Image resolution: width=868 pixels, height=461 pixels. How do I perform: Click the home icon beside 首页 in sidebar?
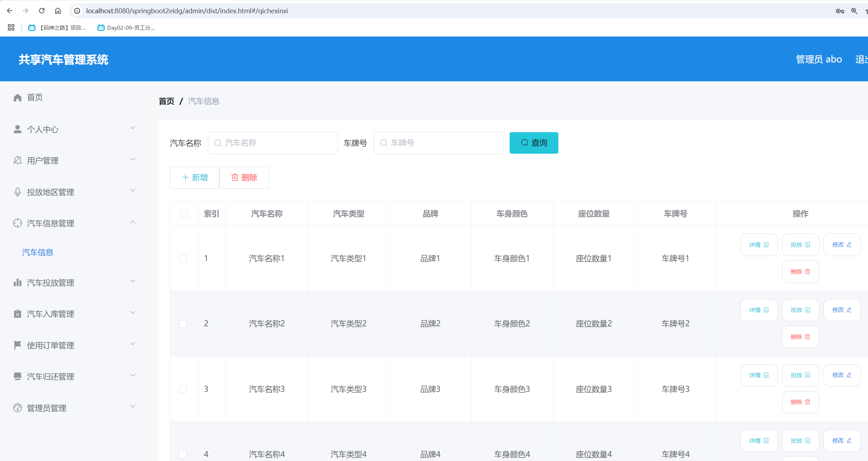[x=18, y=97]
